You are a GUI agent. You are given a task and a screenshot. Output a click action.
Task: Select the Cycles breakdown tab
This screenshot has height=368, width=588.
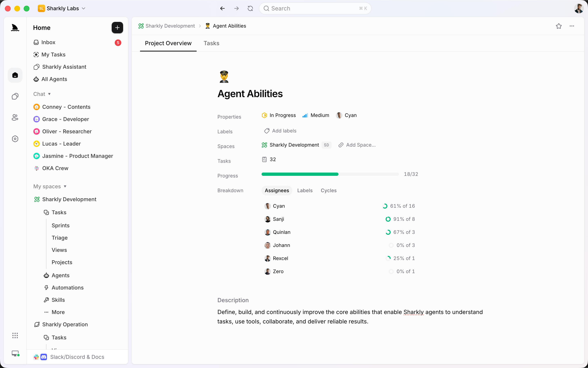click(329, 191)
